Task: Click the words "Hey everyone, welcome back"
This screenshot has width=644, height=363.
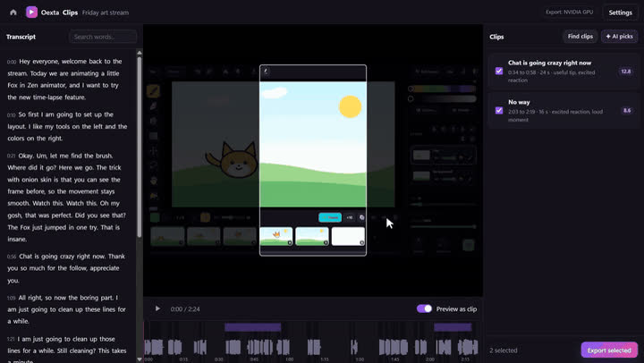Action: tap(61, 61)
